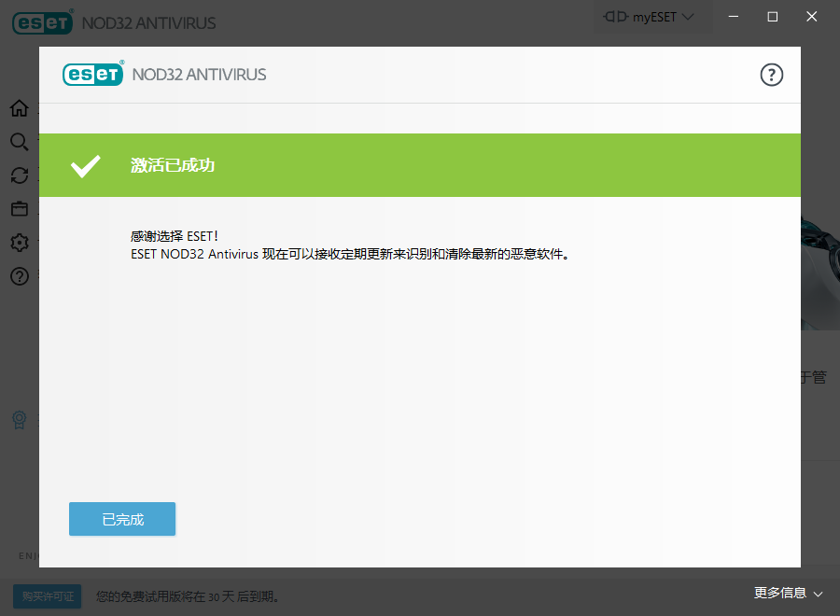Minimize the ESET NOD32 window
This screenshot has width=840, height=616.
click(x=734, y=17)
